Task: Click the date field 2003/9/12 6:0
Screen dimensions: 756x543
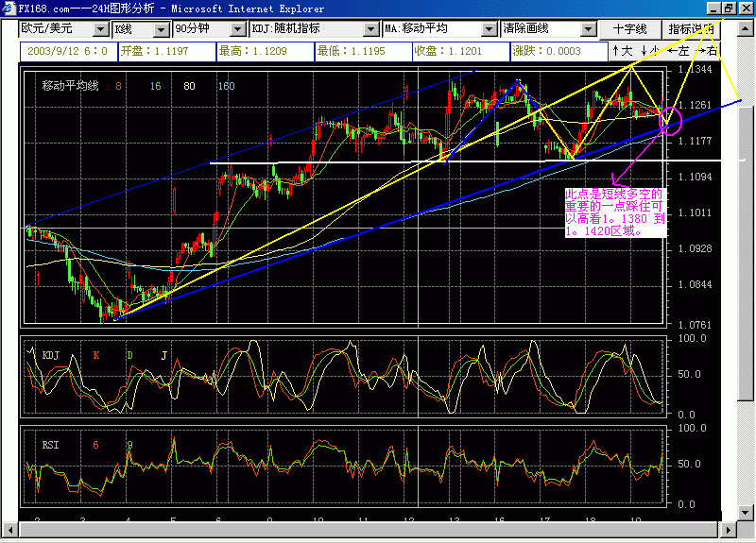Action: 68,51
